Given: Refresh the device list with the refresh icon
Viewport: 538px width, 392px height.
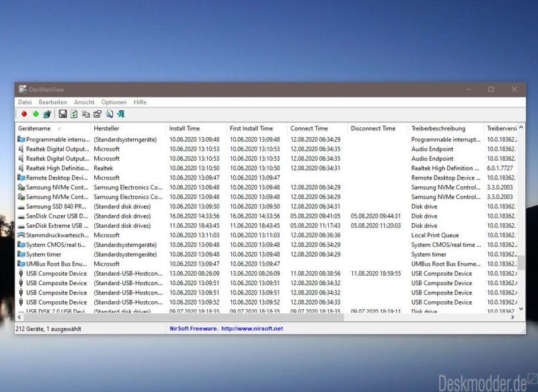Looking at the screenshot, I should (x=74, y=112).
